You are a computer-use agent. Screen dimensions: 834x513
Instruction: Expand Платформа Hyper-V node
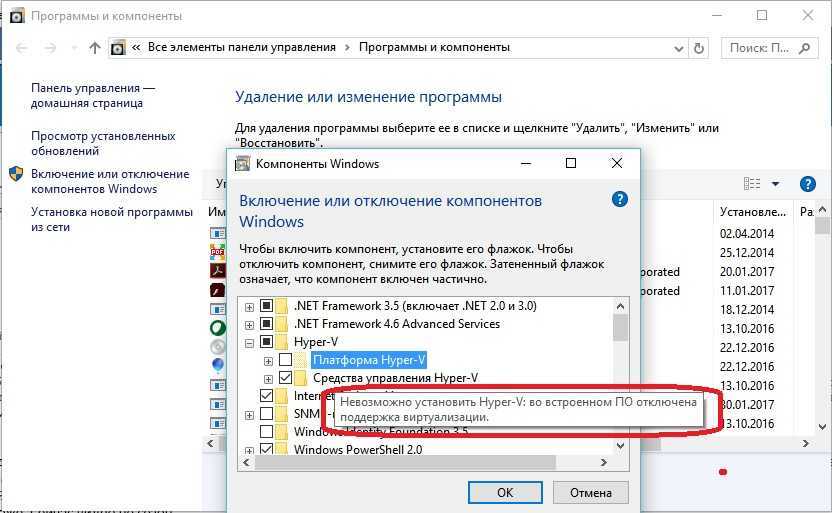[x=268, y=361]
